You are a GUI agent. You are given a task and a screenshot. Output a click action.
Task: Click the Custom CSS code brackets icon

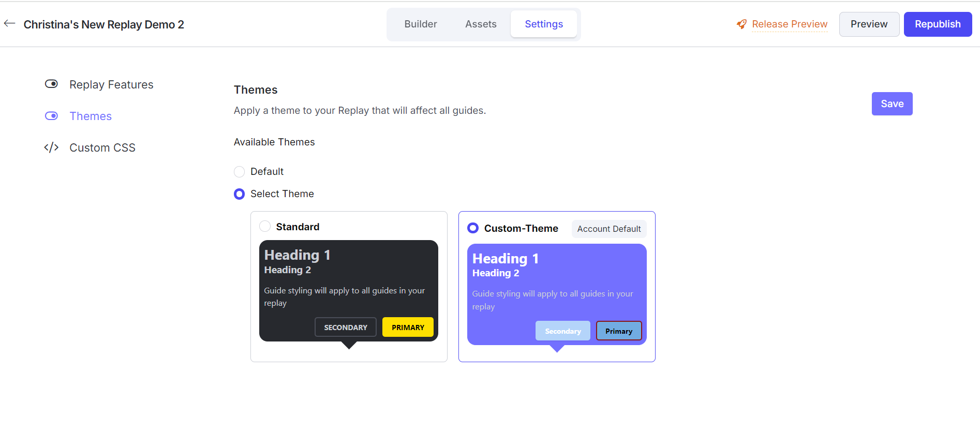51,147
